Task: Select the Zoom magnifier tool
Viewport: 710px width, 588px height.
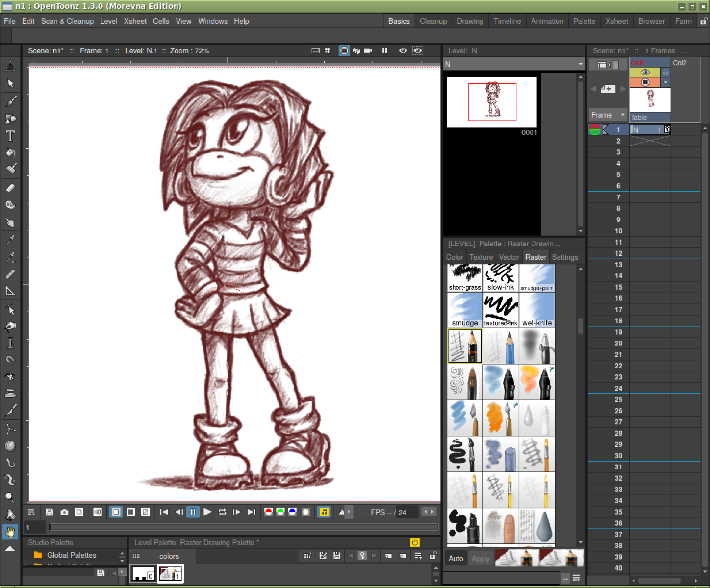Action: click(10, 497)
